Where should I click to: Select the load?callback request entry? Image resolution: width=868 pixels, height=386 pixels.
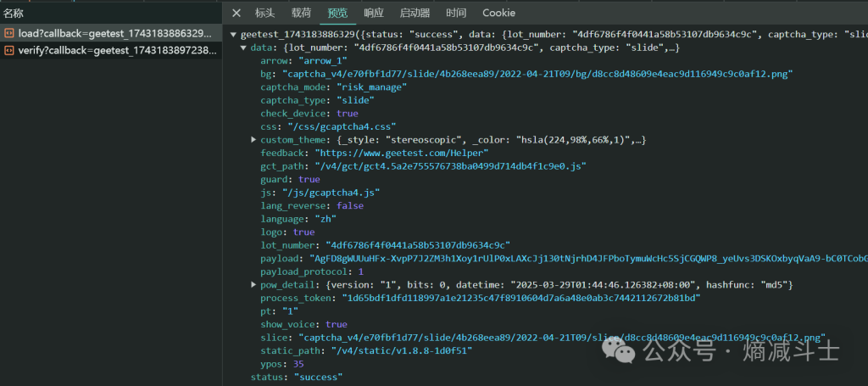116,33
